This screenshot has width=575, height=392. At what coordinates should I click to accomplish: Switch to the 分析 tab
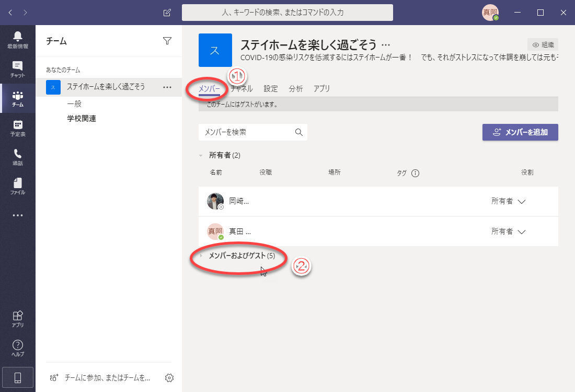(295, 89)
